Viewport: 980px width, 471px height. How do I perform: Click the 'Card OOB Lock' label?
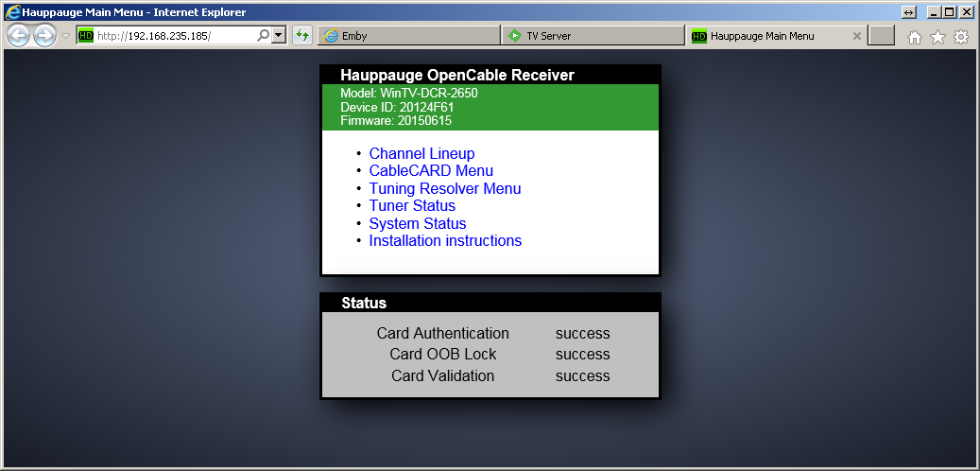pyautogui.click(x=442, y=354)
